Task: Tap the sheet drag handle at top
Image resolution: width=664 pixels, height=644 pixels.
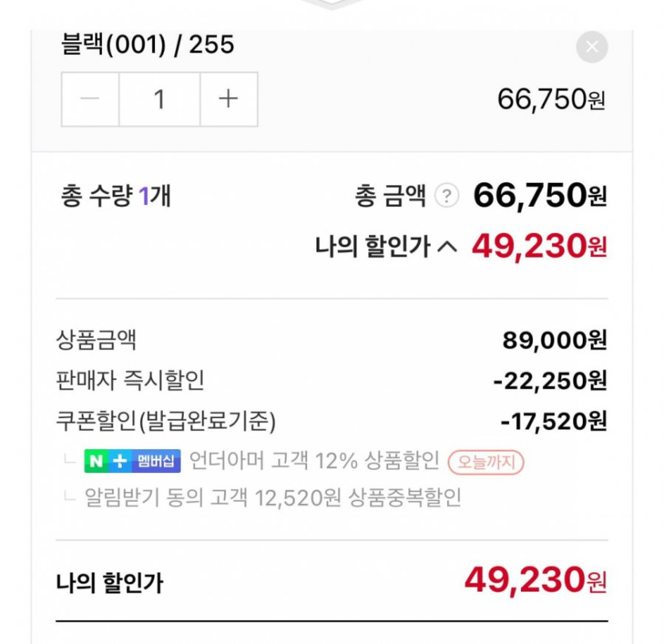Action: (x=332, y=4)
